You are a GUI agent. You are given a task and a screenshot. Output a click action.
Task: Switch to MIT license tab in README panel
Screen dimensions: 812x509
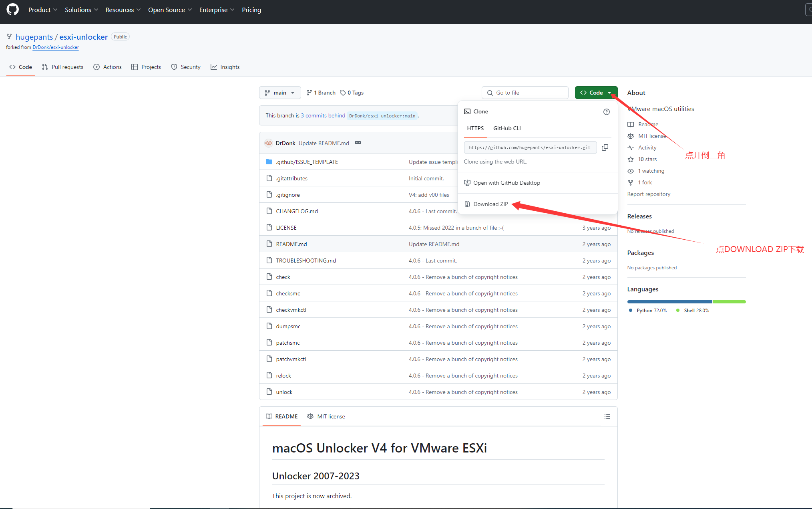(326, 417)
